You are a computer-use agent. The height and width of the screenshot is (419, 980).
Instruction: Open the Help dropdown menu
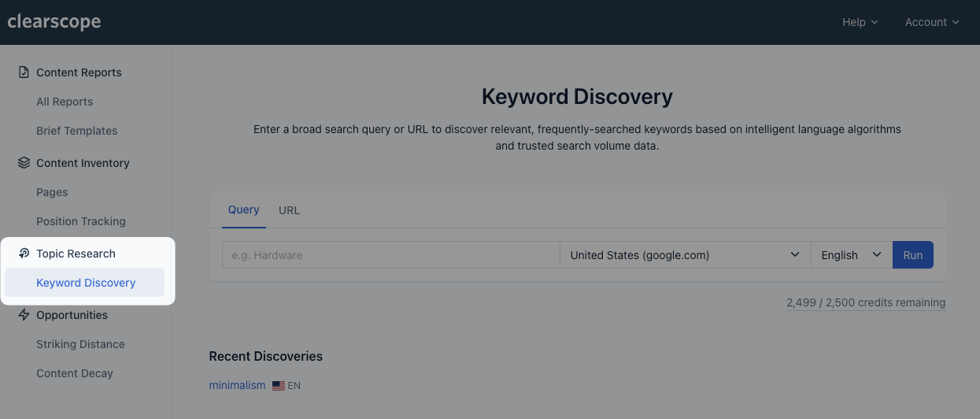(x=860, y=22)
